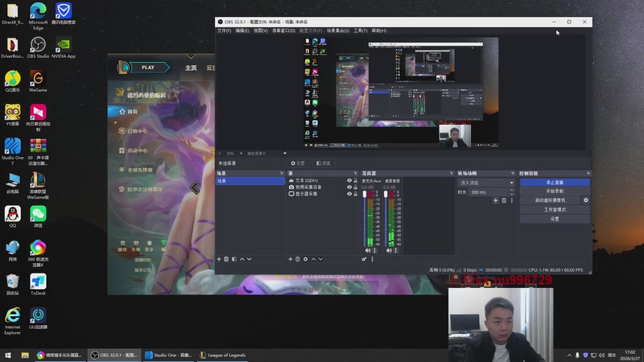Open 麦克风/Aux three-dot options menu
644x362 pixels.
pyautogui.click(x=374, y=250)
